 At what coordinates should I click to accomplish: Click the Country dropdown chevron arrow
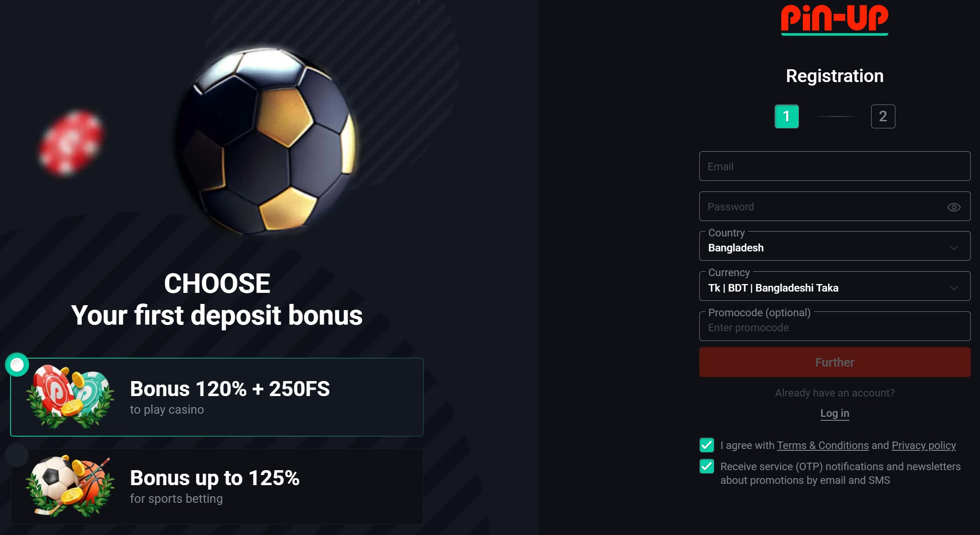point(954,248)
